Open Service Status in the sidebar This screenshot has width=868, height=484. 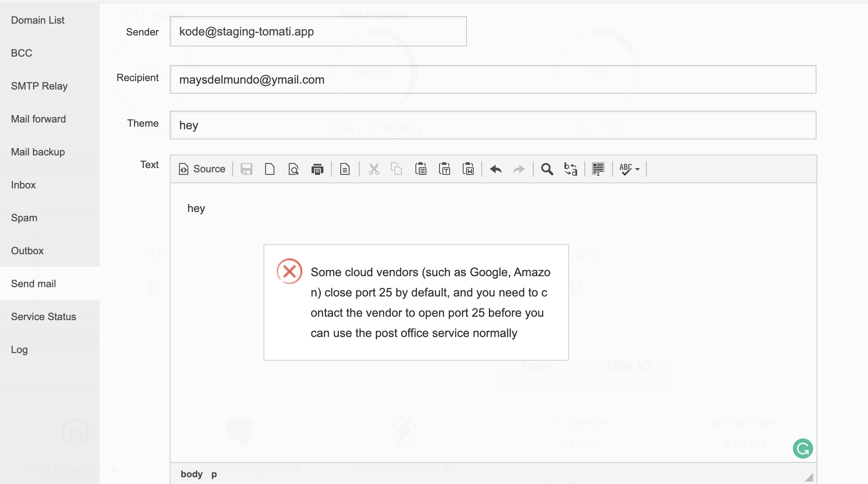[x=43, y=317]
